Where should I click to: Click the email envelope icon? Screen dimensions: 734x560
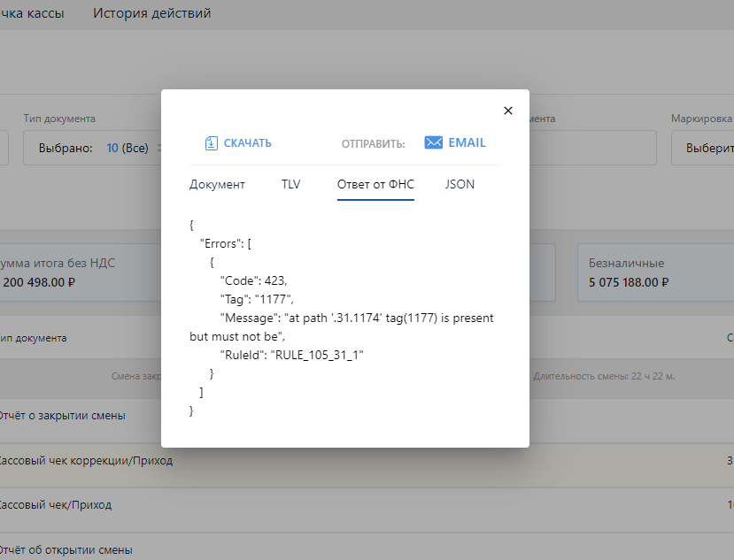pyautogui.click(x=433, y=142)
